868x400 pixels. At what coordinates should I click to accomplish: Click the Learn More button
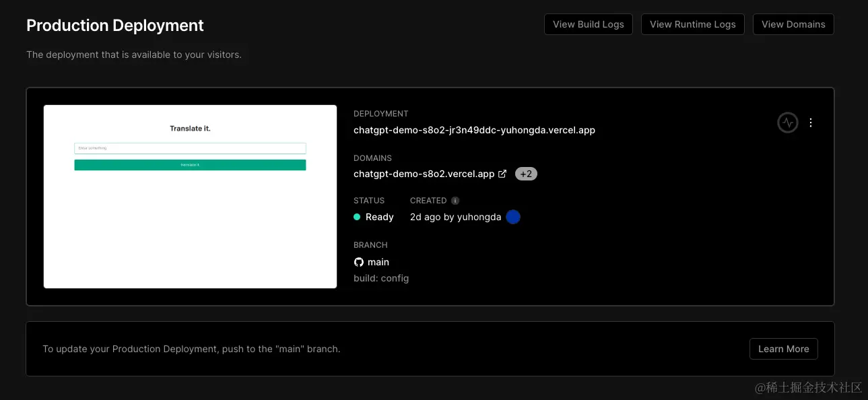click(784, 349)
